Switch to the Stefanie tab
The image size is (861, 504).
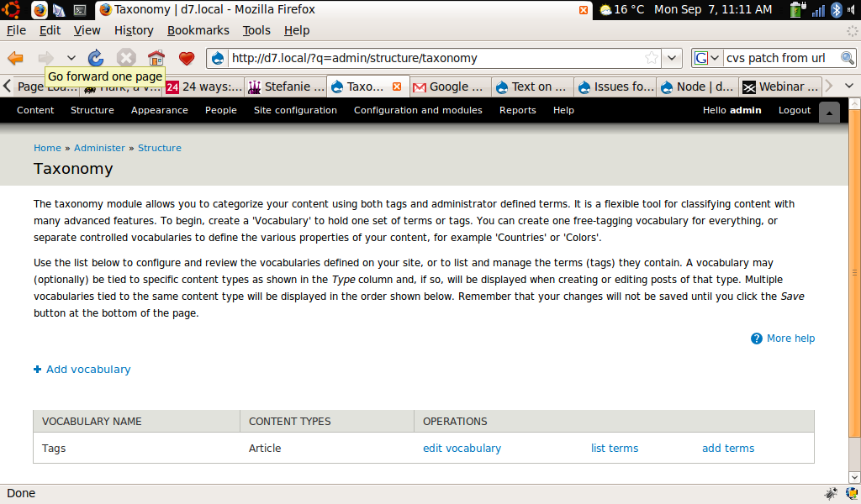[286, 87]
